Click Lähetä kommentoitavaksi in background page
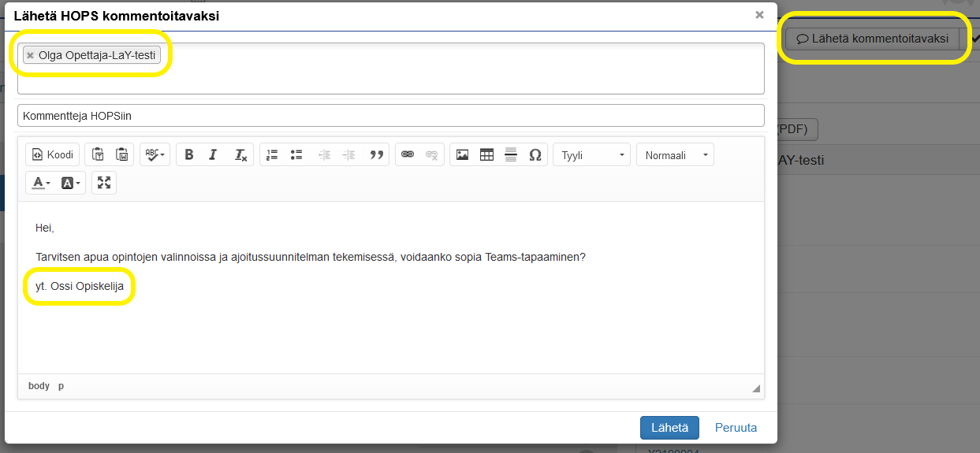 point(872,38)
